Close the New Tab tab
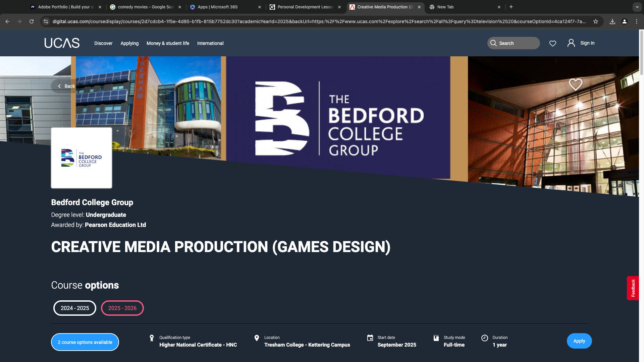The height and width of the screenshot is (362, 644). tap(499, 7)
